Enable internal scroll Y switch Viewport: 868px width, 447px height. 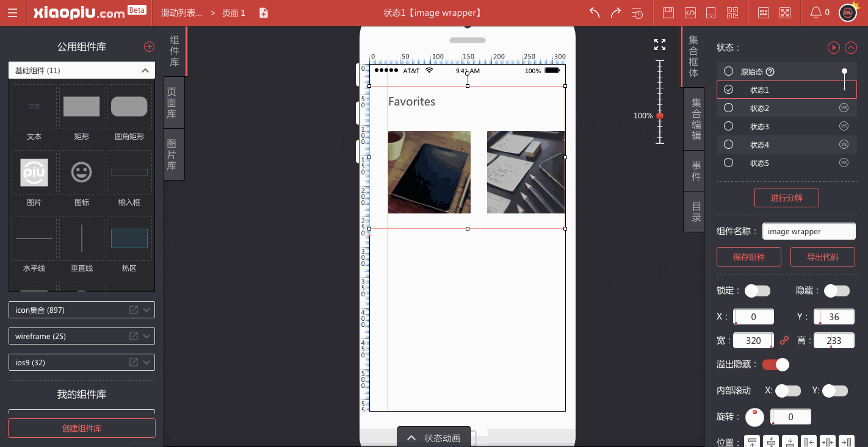click(835, 390)
